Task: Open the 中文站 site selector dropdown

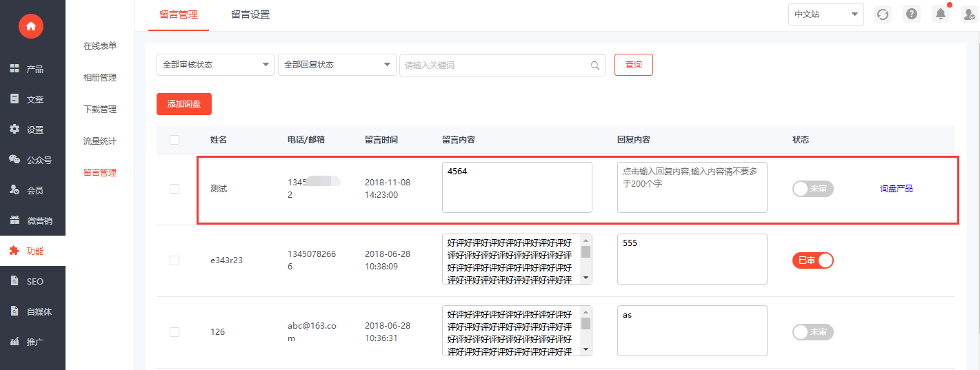Action: click(x=826, y=14)
